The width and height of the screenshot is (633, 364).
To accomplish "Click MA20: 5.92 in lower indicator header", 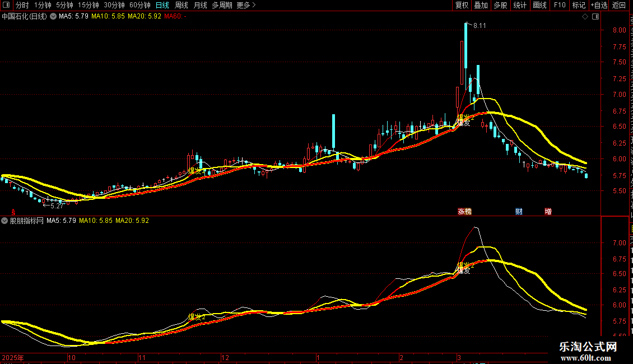I will coord(132,221).
